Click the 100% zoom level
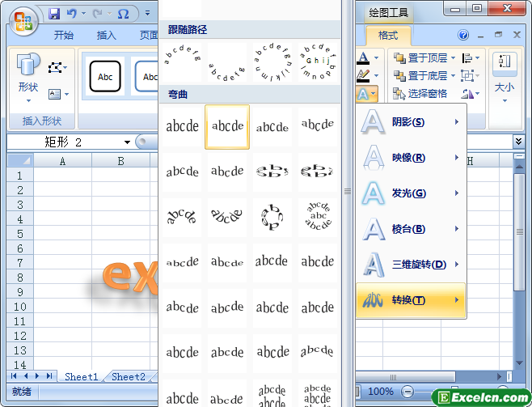532x407 pixels. [x=380, y=392]
